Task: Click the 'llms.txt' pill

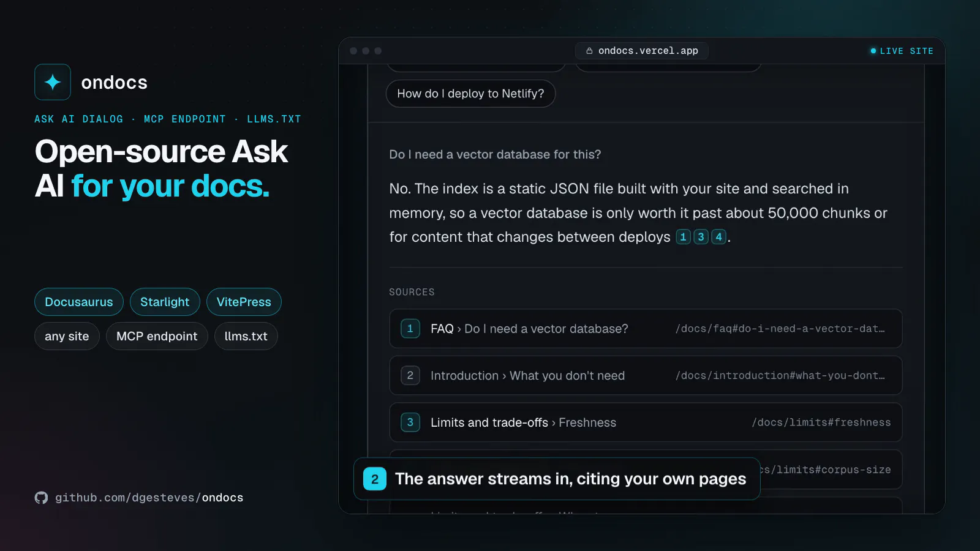Action: 246,336
